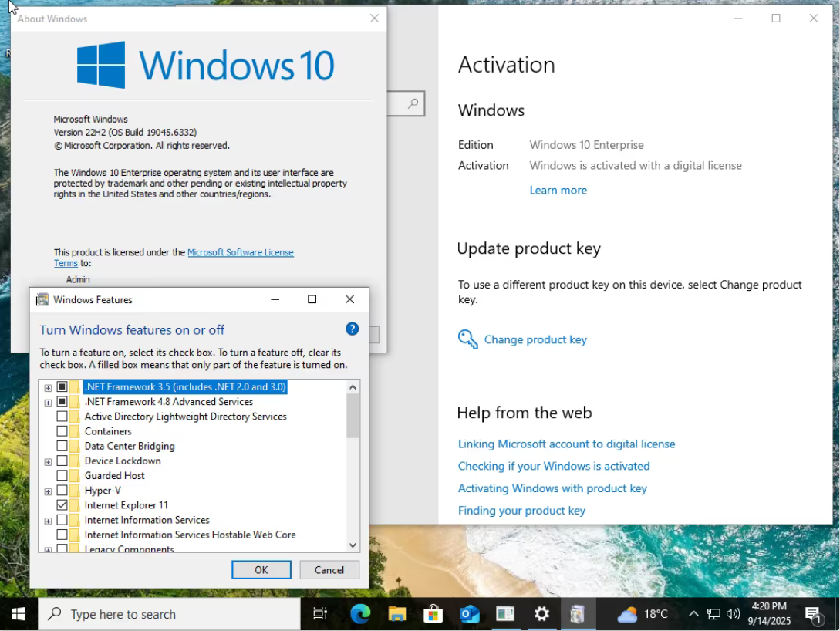Viewport: 840px width, 631px height.
Task: Minimize the Settings Activation window
Action: pos(738,19)
